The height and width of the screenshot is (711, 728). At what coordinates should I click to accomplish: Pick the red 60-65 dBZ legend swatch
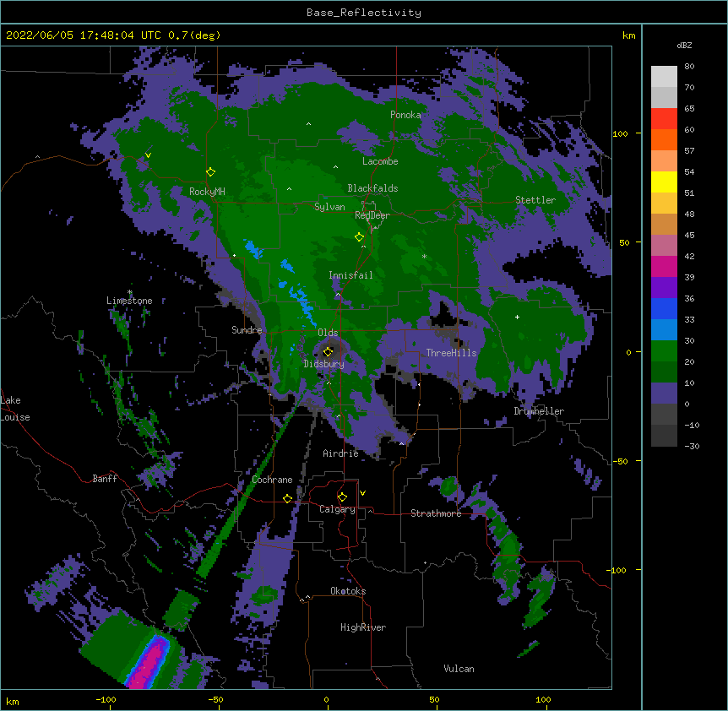click(x=664, y=118)
